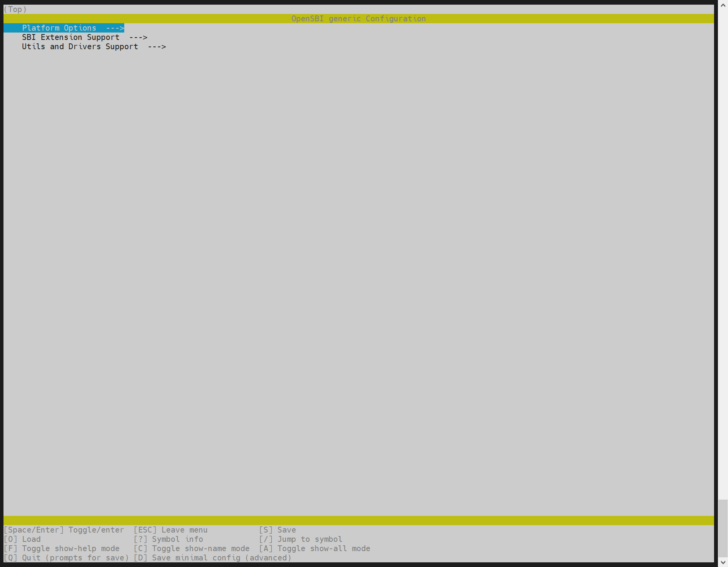Viewport: 728px width, 567px height.
Task: Expand arrow beside SBI Extension Support
Action: pyautogui.click(x=138, y=37)
